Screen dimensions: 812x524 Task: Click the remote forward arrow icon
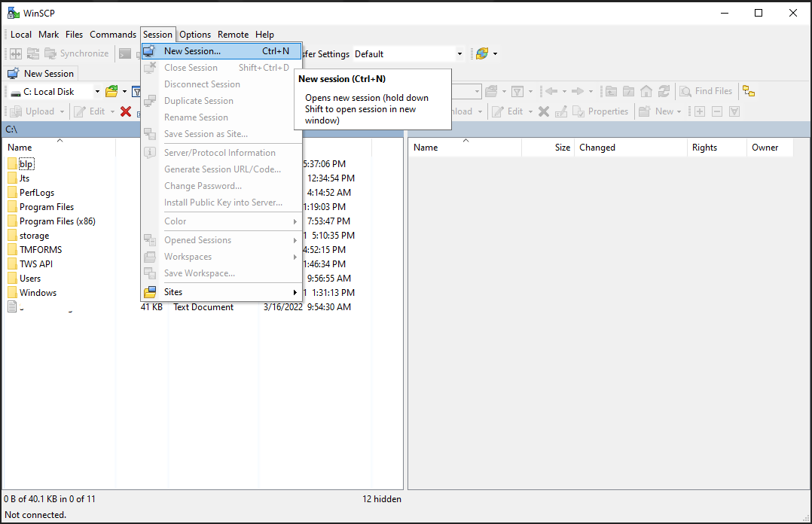point(578,92)
